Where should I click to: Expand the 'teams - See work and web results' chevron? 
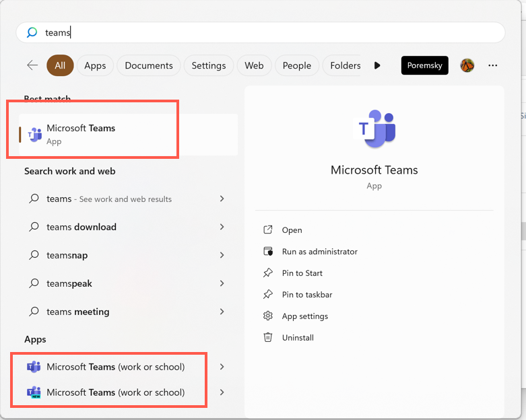pyautogui.click(x=222, y=199)
